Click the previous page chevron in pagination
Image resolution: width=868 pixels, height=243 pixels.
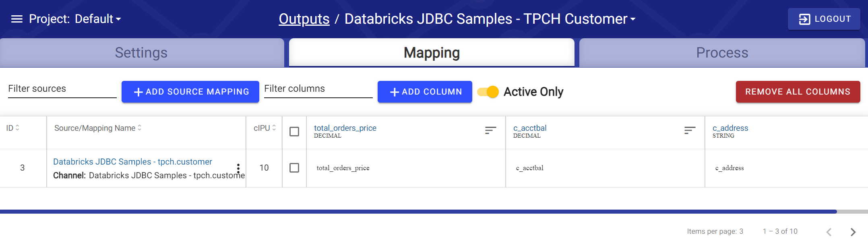pos(829,232)
